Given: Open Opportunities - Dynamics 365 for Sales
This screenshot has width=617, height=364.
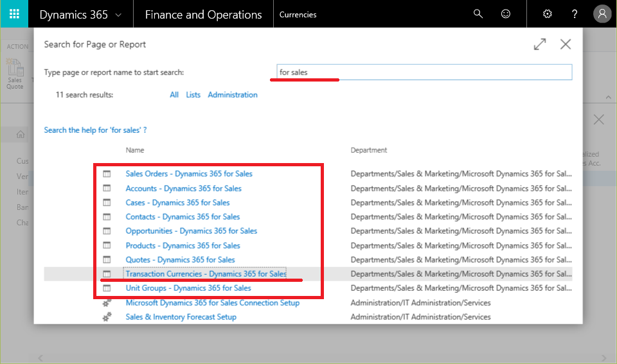Looking at the screenshot, I should (x=192, y=231).
